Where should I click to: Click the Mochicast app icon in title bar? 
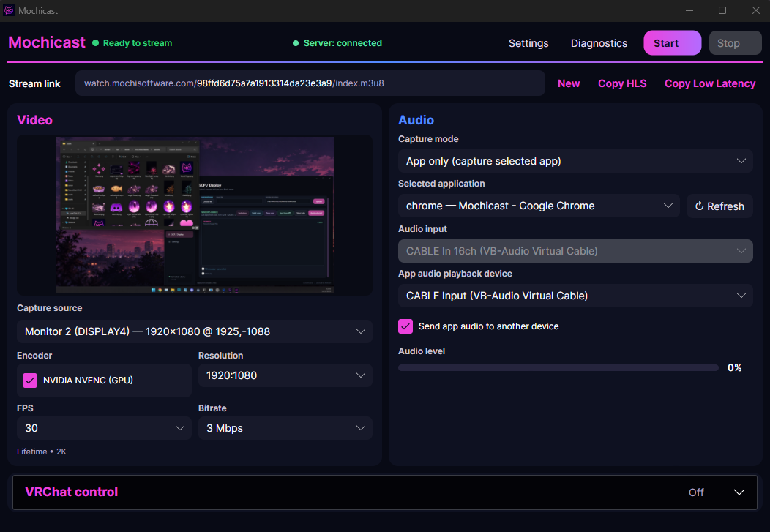(x=9, y=10)
